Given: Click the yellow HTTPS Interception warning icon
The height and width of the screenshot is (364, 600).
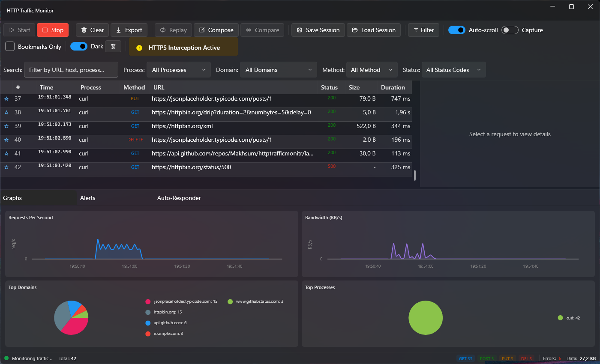Looking at the screenshot, I should [x=139, y=48].
